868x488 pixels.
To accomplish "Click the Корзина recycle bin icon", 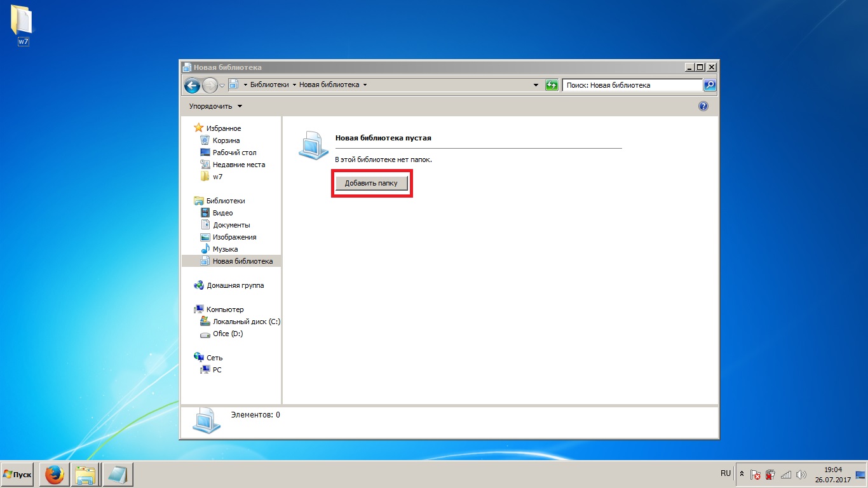I will [x=205, y=140].
